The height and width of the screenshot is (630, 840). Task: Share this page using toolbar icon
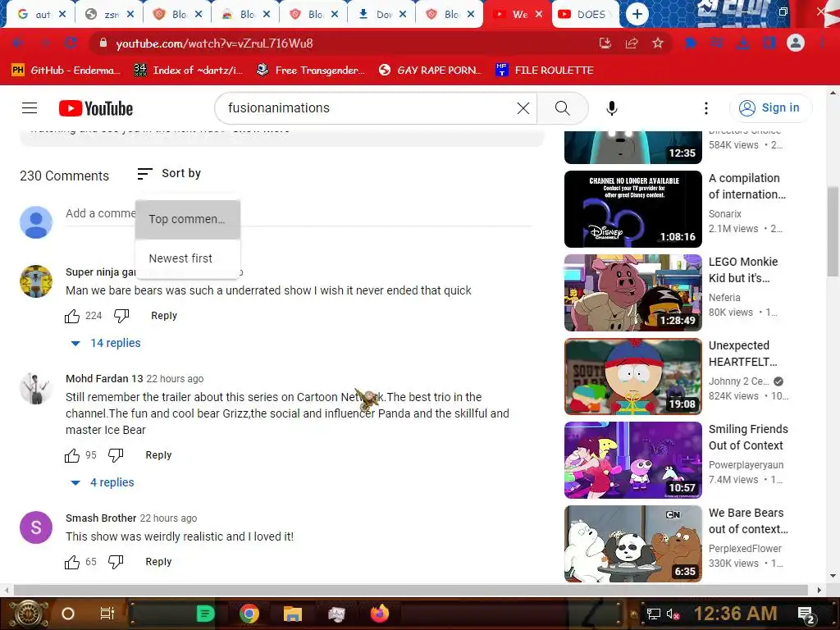pos(632,43)
